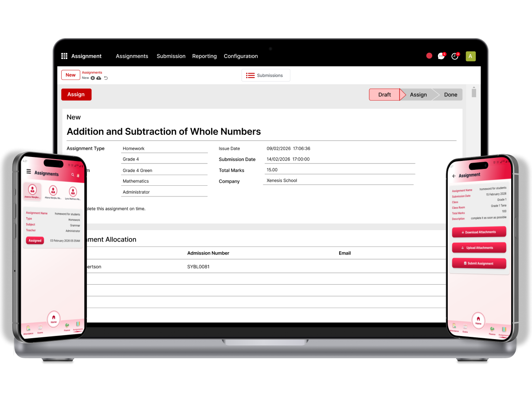Open the Reporting menu

(204, 56)
